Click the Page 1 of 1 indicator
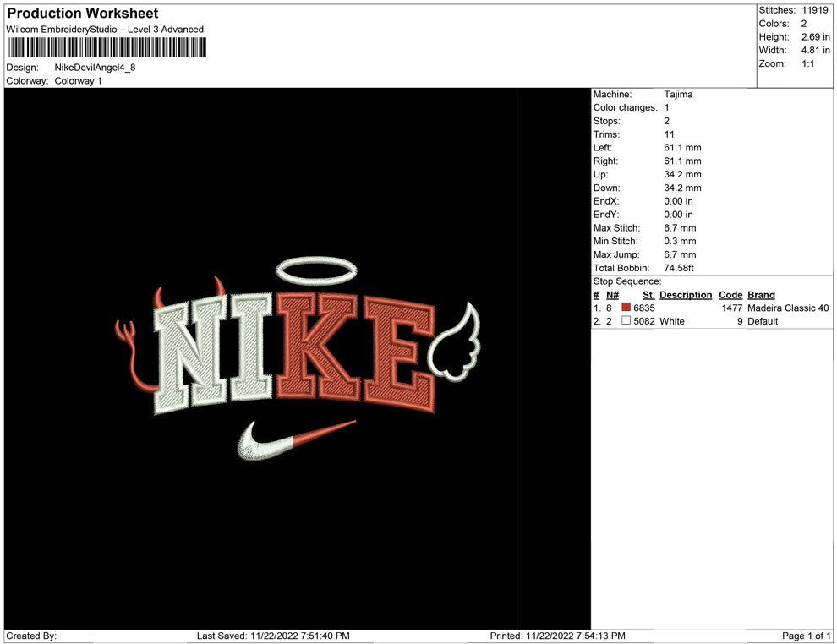This screenshot has width=837, height=644. point(807,636)
